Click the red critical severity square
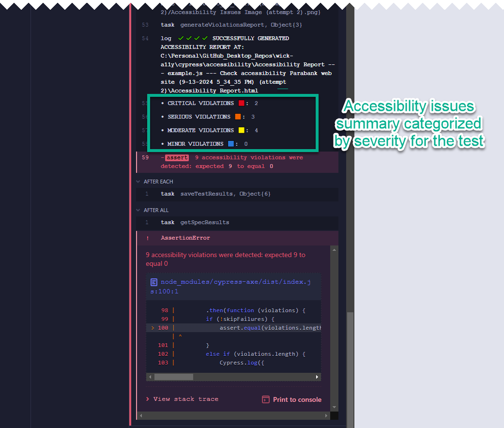Viewport: 504px width, 428px height. tap(242, 103)
